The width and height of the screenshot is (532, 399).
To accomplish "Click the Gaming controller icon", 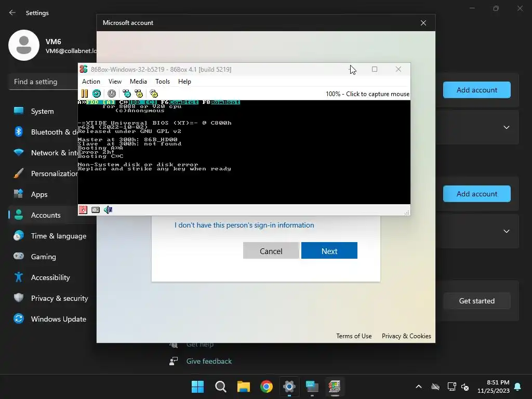I will [19, 256].
